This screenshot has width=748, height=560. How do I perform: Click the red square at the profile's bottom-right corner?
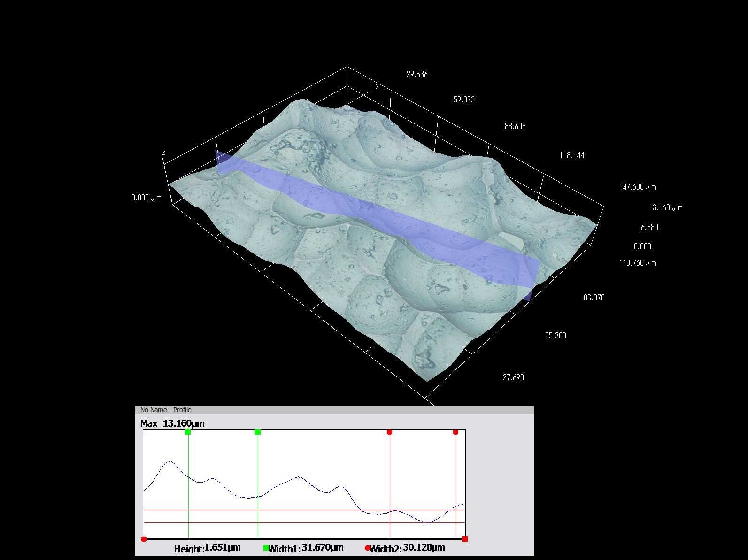(465, 539)
